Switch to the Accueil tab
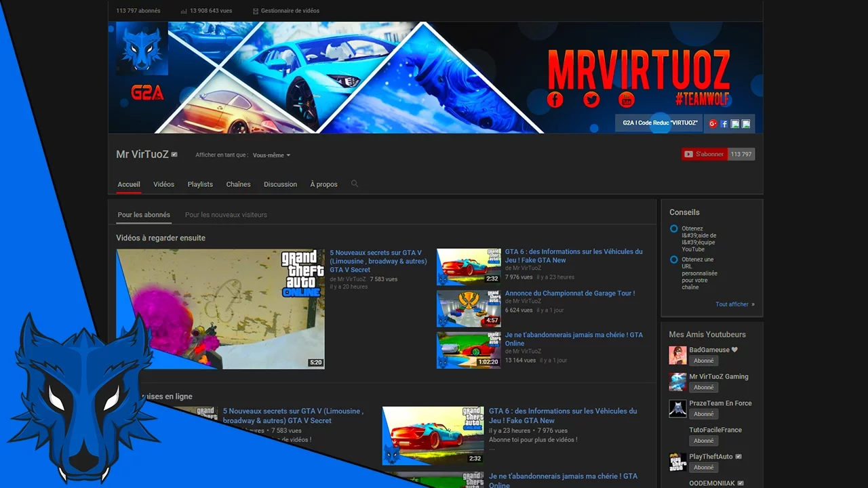The image size is (868, 488). pyautogui.click(x=129, y=184)
